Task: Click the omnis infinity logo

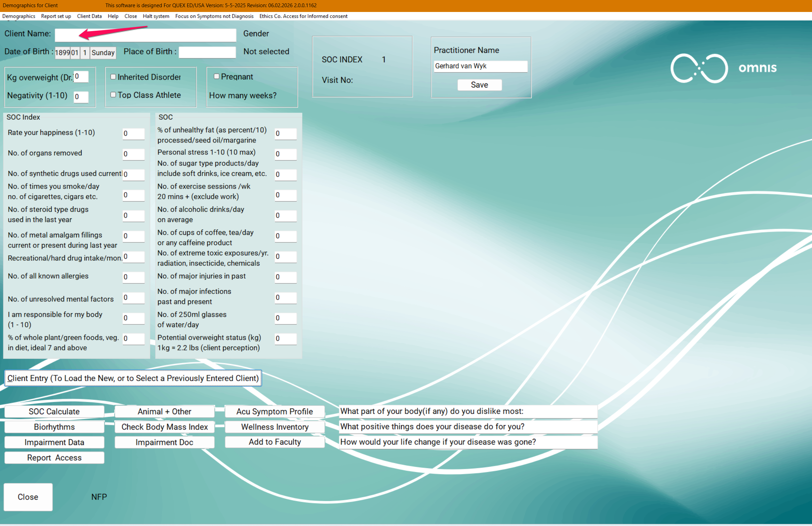Action: click(699, 68)
